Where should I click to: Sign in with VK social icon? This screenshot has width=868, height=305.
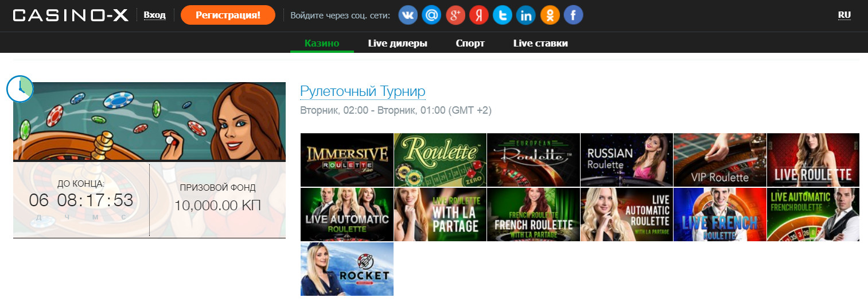(x=408, y=15)
